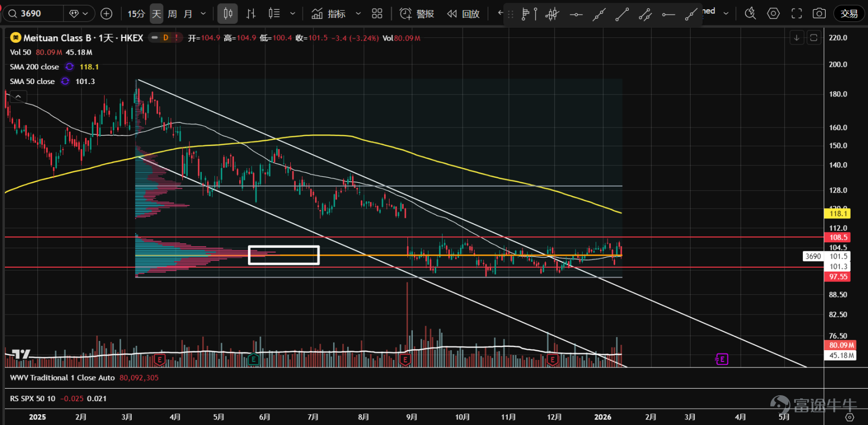Select the ray line tool

pyautogui.click(x=691, y=15)
